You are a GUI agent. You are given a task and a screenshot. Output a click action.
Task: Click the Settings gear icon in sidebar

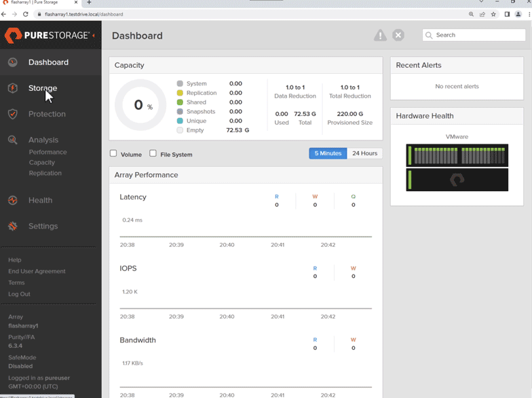[x=13, y=226]
